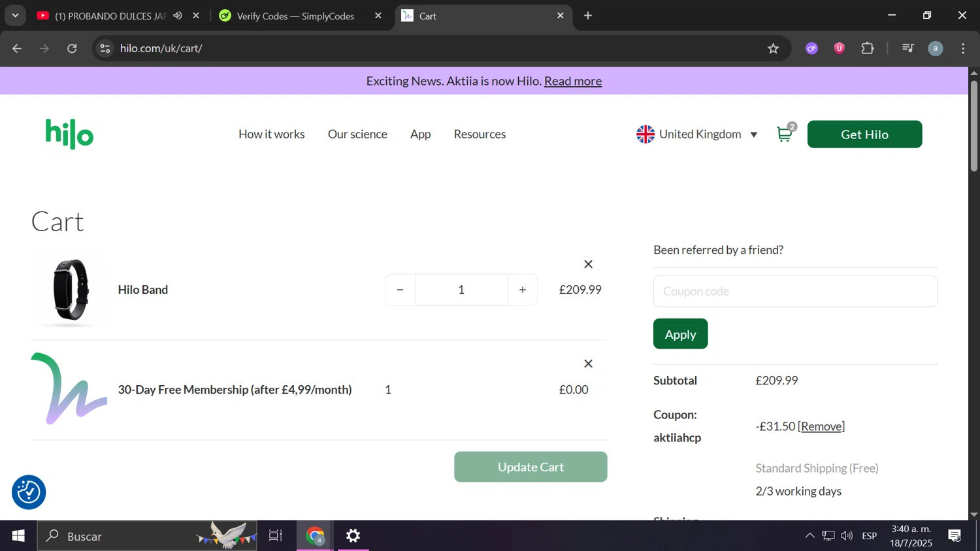
Task: Apply the coupon code
Action: (x=681, y=334)
